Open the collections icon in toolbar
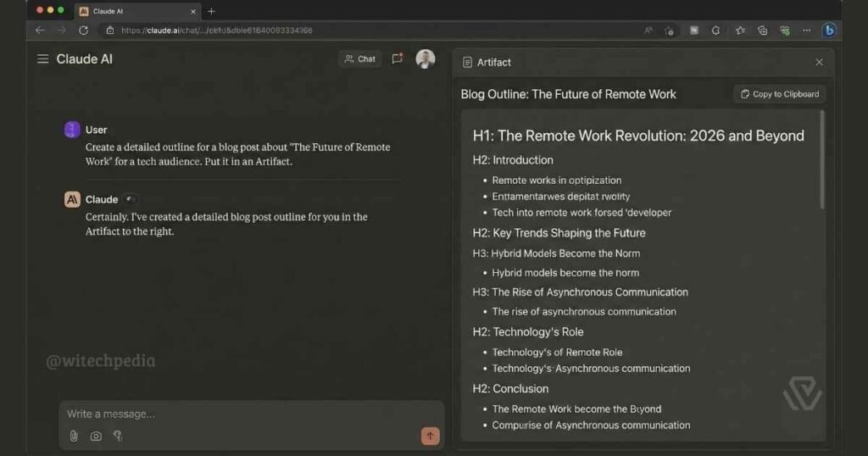Screen dimensions: 868x456 click(762, 31)
